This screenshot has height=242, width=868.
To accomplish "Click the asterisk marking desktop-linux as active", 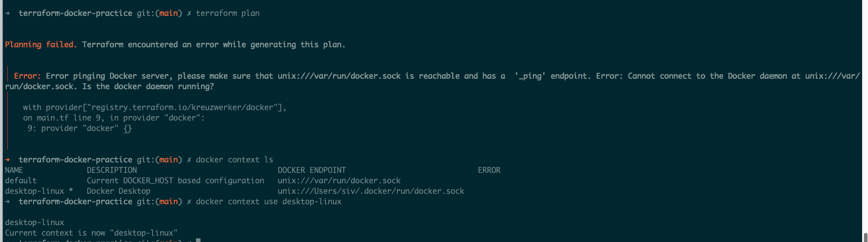I will (x=71, y=191).
